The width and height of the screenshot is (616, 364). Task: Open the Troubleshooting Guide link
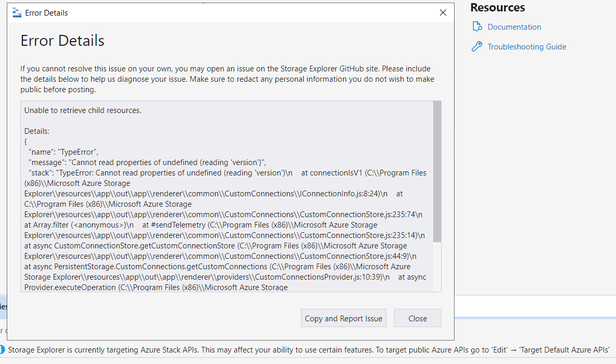point(526,46)
